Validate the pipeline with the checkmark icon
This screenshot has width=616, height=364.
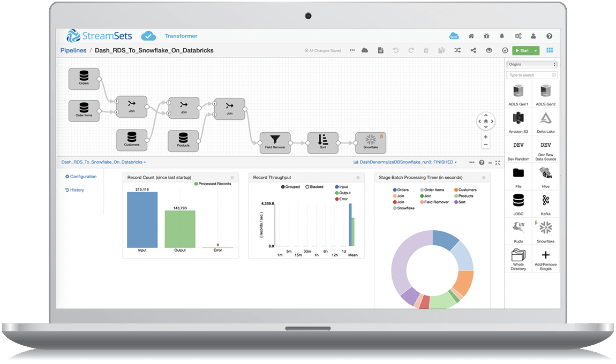point(505,50)
